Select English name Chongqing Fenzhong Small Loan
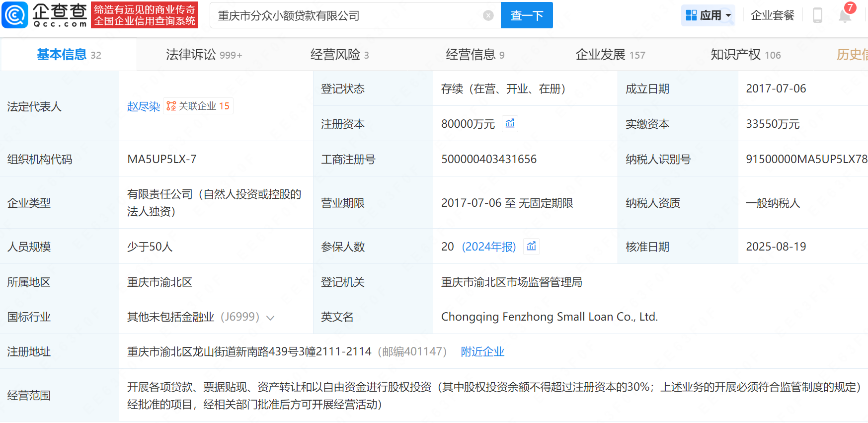This screenshot has width=868, height=423. (x=550, y=317)
